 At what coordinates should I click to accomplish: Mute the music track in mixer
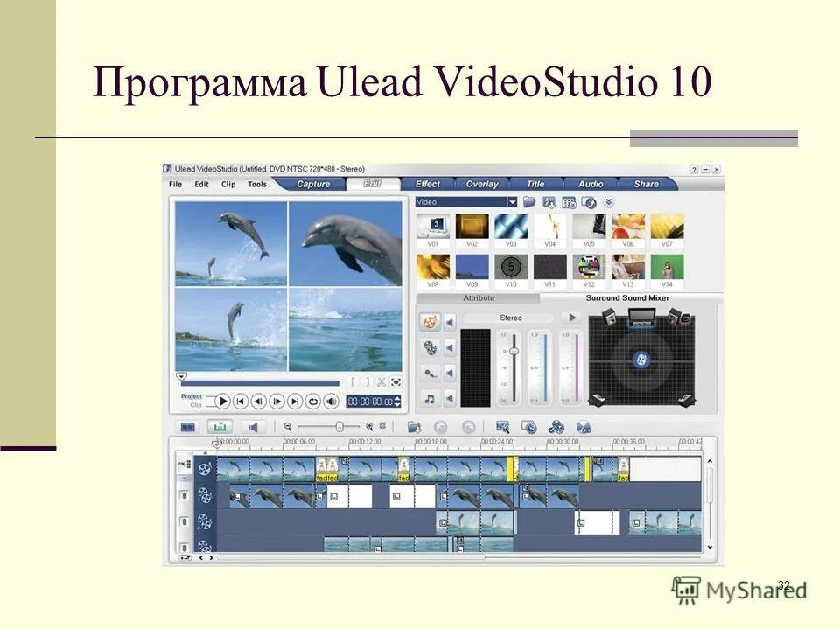(x=450, y=399)
